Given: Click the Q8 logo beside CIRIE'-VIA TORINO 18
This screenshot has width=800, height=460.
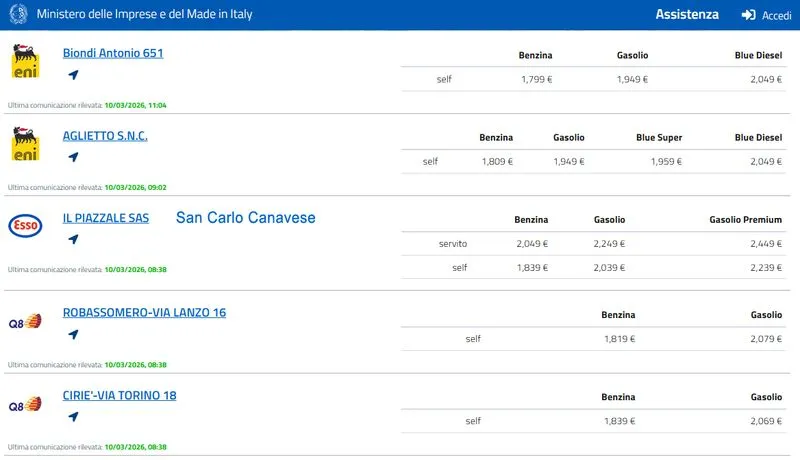Looking at the screenshot, I should (x=25, y=405).
